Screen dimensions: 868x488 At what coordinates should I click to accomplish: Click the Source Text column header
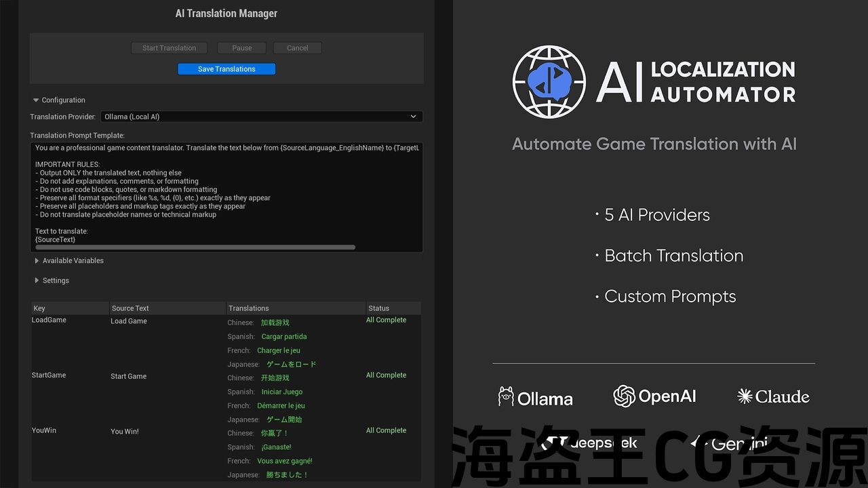pos(167,308)
